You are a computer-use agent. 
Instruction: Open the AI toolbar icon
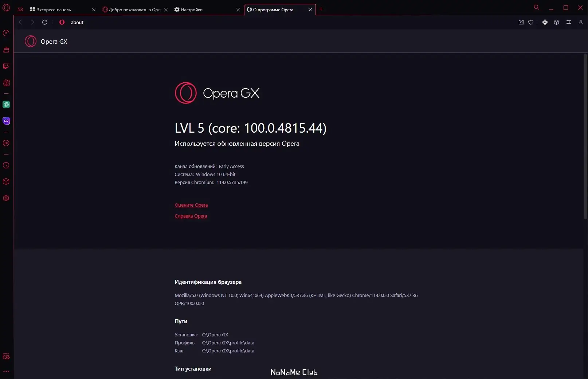545,22
